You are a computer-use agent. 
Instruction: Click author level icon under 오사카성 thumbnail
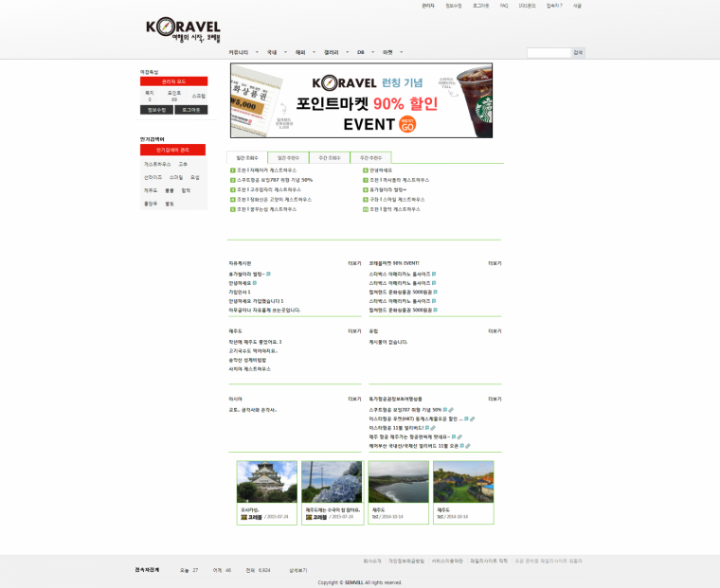click(244, 517)
